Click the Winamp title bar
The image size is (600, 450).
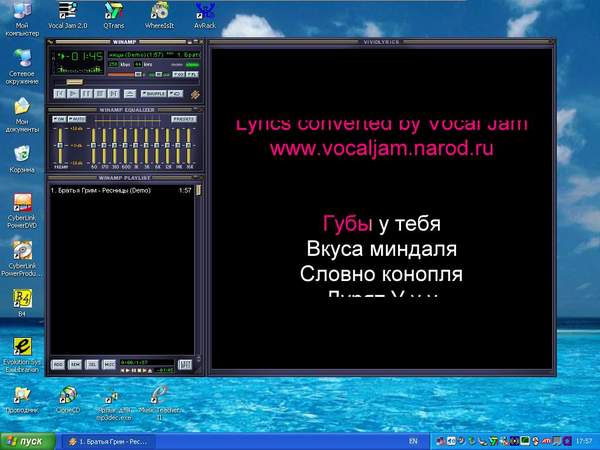coord(124,42)
